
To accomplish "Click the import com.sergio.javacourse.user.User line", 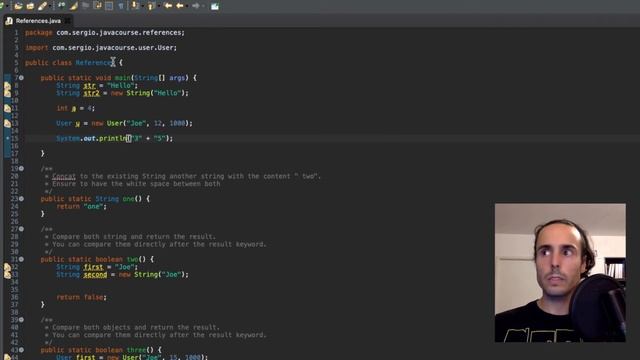I will pyautogui.click(x=101, y=48).
